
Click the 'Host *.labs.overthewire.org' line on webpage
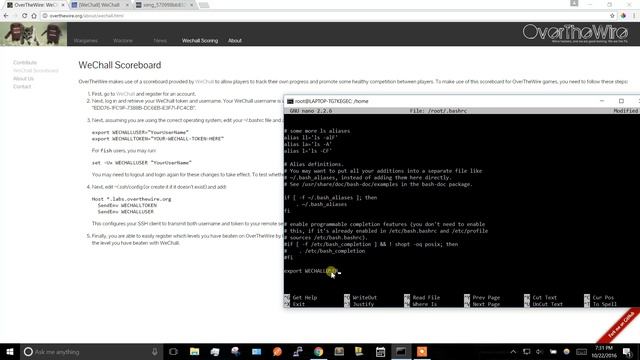coord(131,199)
